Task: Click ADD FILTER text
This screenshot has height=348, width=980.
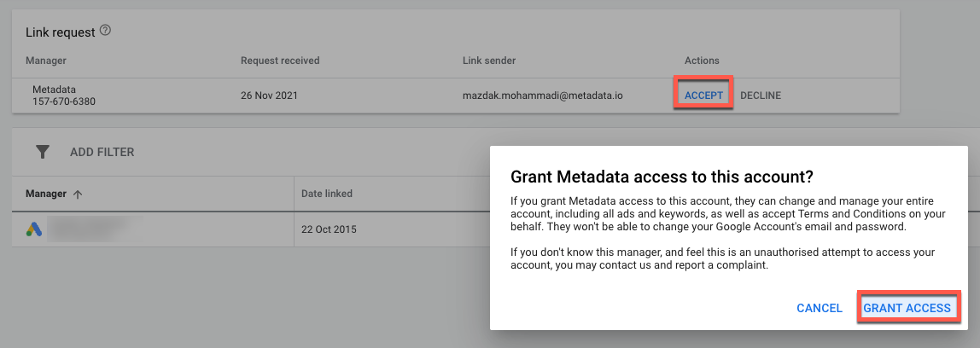Action: tap(102, 152)
